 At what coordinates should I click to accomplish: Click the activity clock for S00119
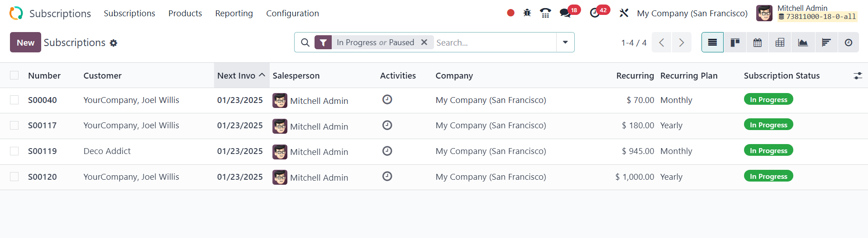[x=387, y=151]
